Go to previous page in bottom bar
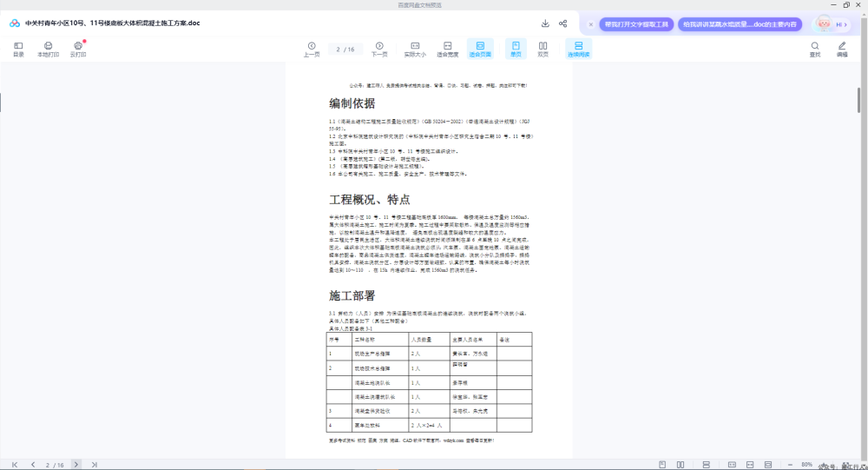The image size is (868, 470). click(x=33, y=465)
